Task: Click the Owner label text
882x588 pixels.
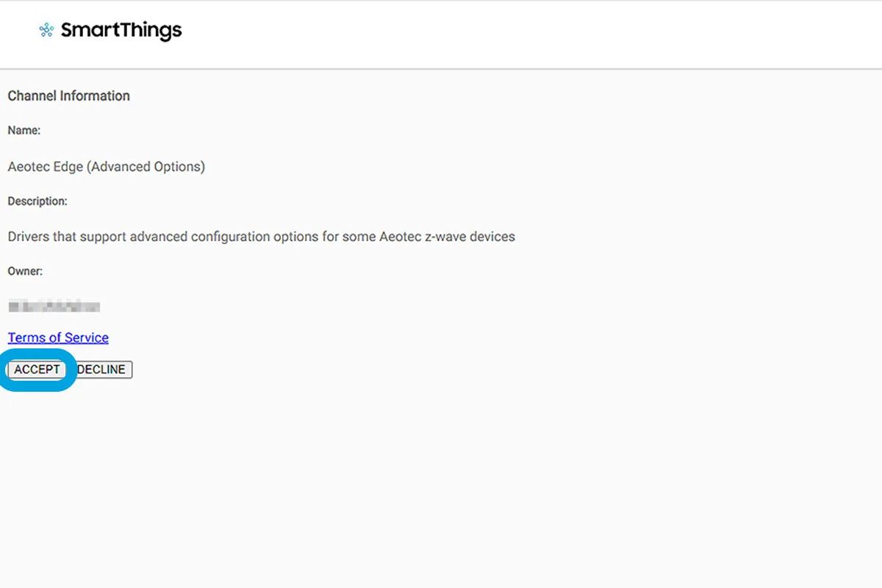Action: [x=24, y=271]
